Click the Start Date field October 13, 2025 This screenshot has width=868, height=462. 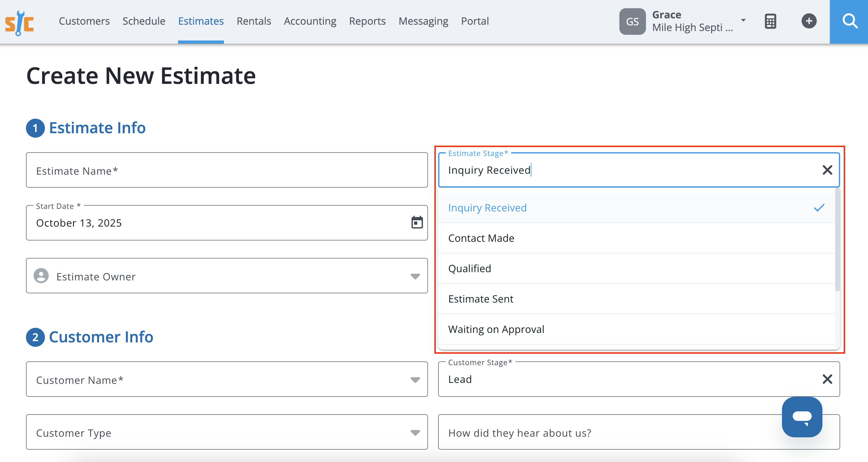pyautogui.click(x=227, y=222)
